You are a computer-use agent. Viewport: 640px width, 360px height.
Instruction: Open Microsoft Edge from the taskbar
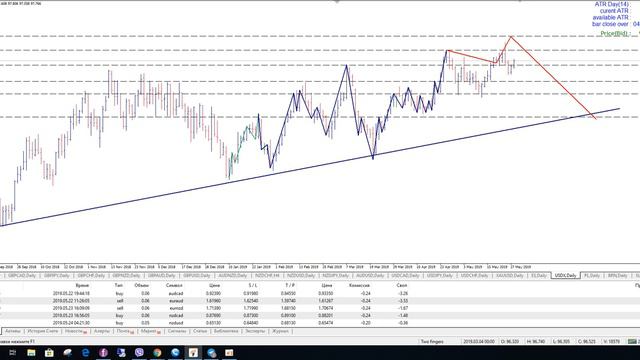[x=85, y=353]
